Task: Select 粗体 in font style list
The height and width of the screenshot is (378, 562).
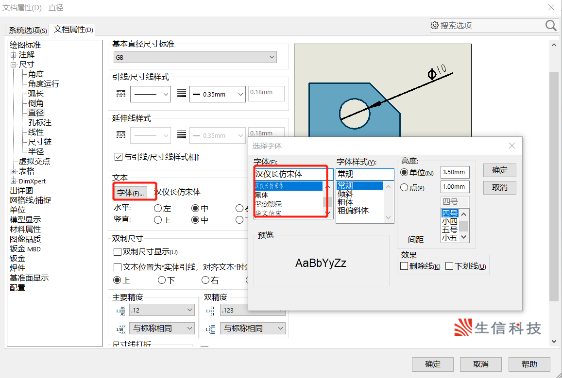Action: [x=345, y=202]
